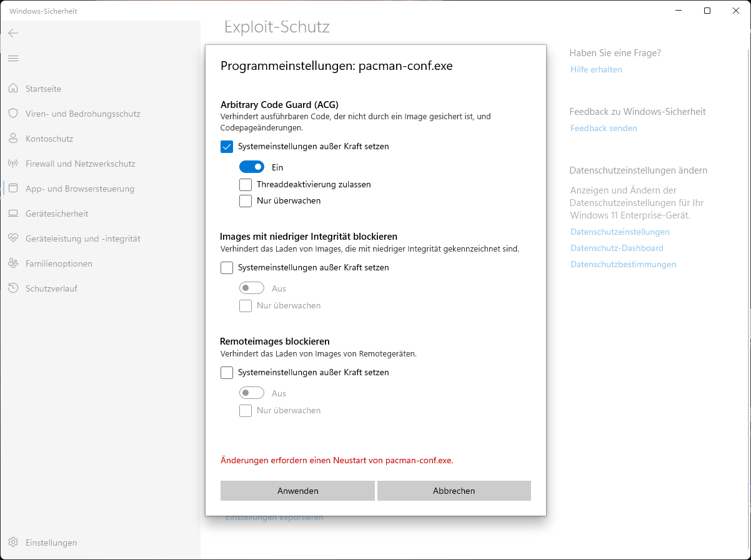Open the Startseite home icon
This screenshot has width=751, height=560.
pos(42,89)
